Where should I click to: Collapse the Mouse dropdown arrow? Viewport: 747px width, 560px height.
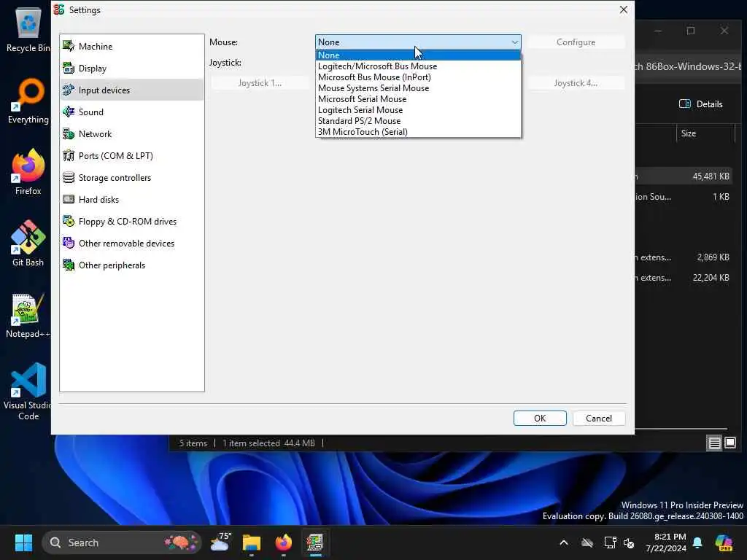pyautogui.click(x=514, y=42)
